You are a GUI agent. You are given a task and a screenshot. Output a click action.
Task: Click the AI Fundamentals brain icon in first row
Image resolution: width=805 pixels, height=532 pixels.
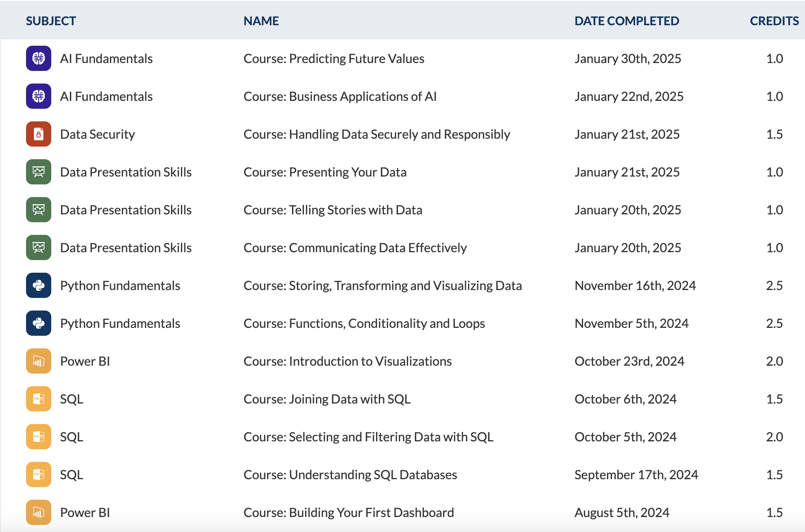pos(39,58)
